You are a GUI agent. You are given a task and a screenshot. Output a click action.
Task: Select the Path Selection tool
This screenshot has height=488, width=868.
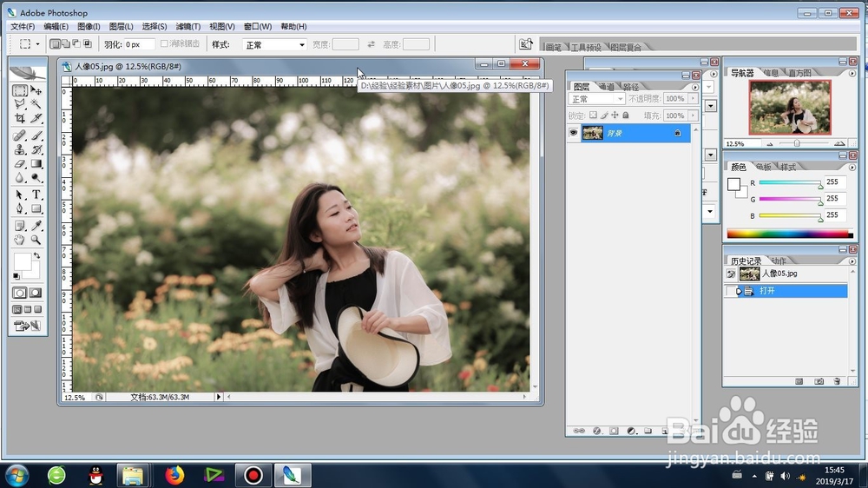coord(19,195)
